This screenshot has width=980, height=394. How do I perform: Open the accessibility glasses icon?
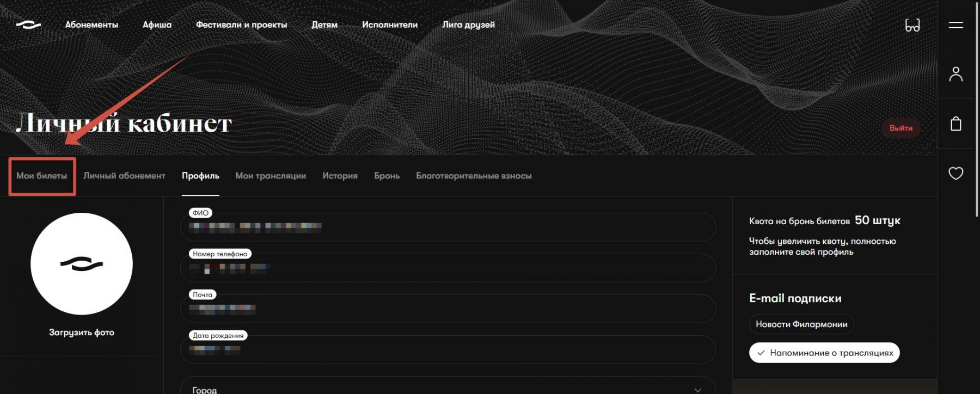tap(912, 26)
